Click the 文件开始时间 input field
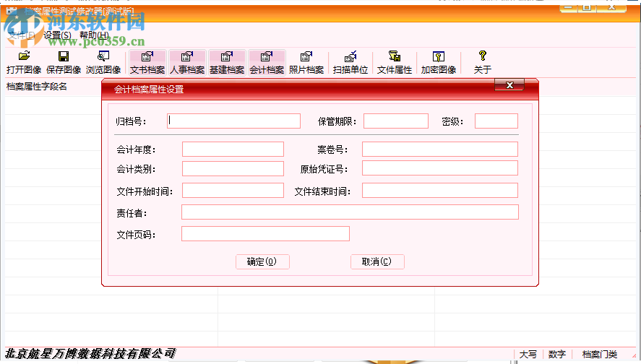Image resolution: width=641 pixels, height=364 pixels. click(x=233, y=191)
